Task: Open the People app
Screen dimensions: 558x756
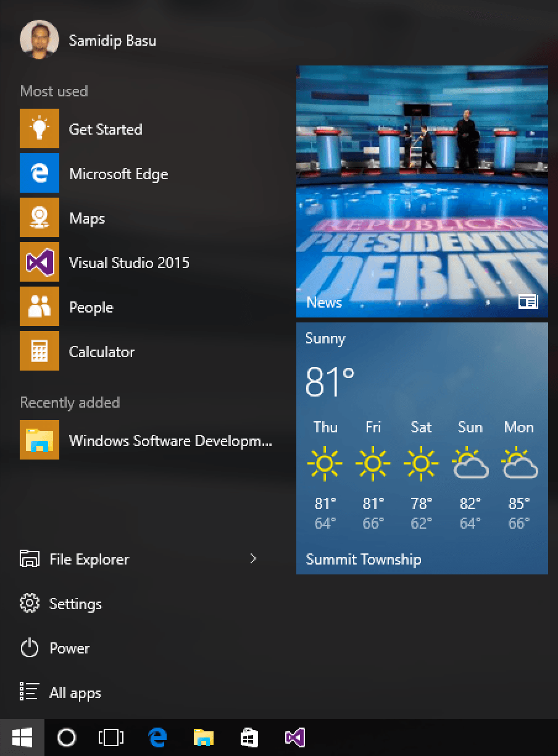Action: coord(91,306)
